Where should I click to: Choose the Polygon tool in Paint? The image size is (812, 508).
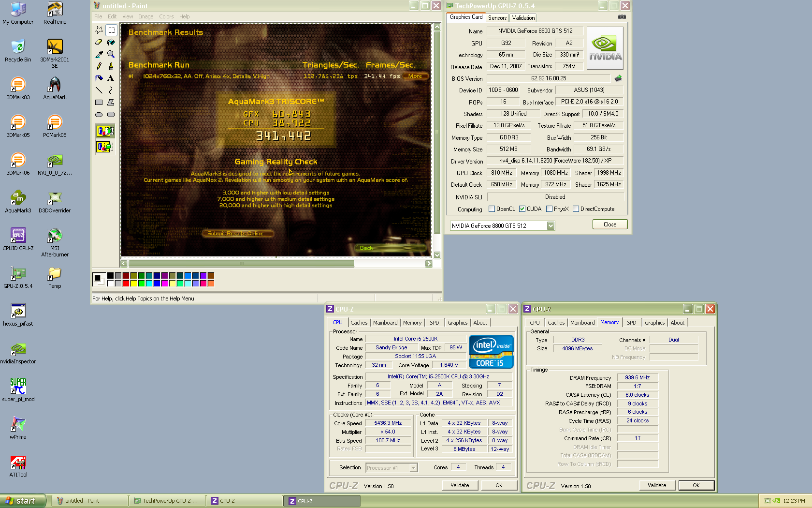click(x=111, y=102)
